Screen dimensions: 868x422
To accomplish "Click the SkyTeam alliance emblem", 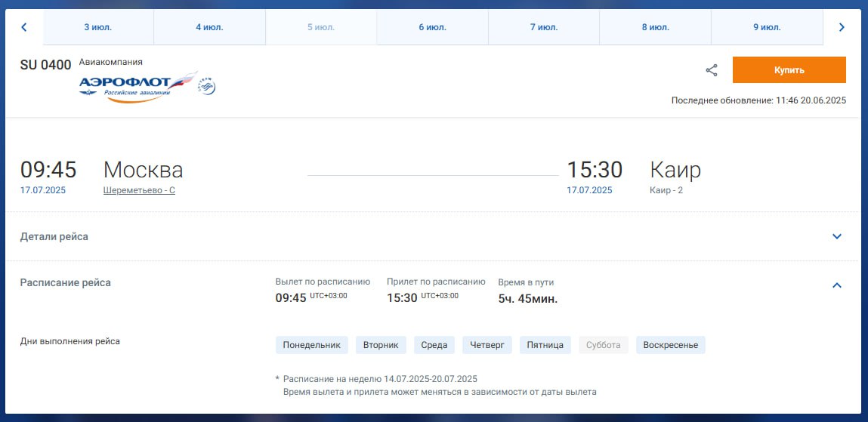I will coord(207,87).
